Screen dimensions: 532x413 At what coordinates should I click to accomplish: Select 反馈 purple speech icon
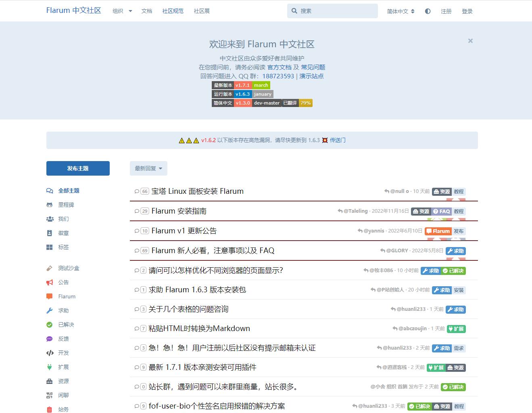tap(50, 339)
